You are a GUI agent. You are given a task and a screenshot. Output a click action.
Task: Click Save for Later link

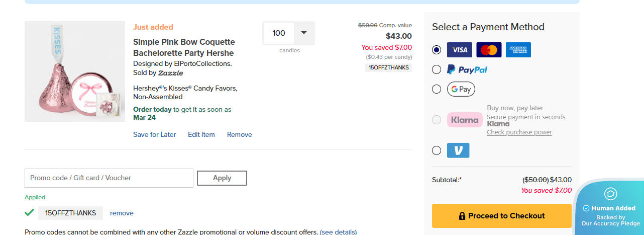click(x=154, y=134)
